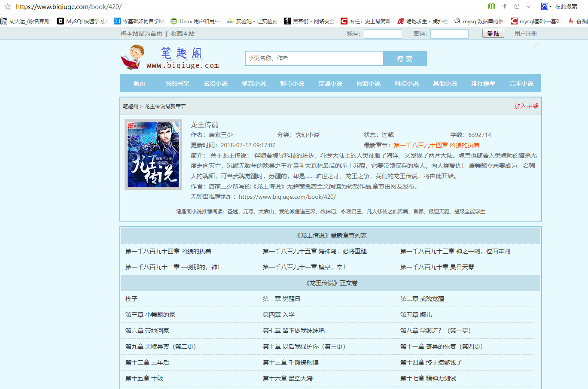Click '收藏本站' link
Screen dimensions: 588x389
[x=183, y=33]
